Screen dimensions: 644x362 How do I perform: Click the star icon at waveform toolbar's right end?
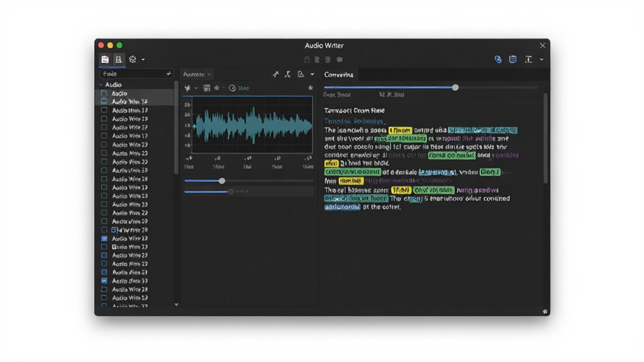tap(311, 88)
